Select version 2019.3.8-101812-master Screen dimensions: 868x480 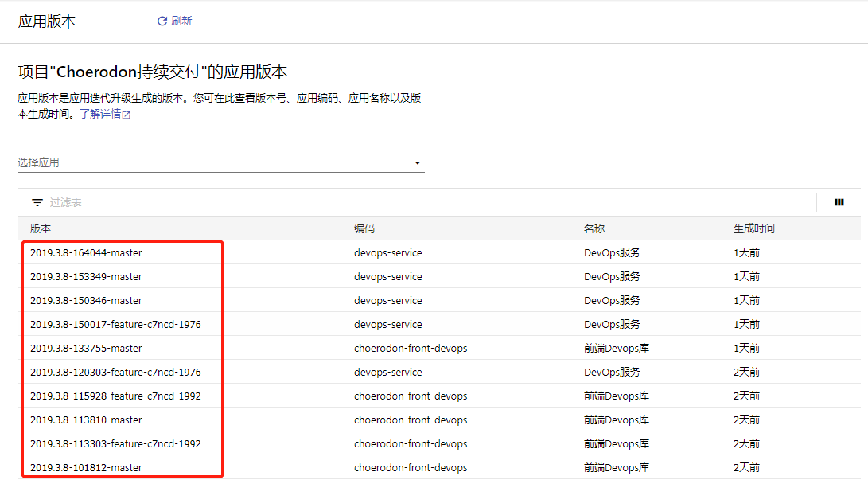(x=86, y=467)
